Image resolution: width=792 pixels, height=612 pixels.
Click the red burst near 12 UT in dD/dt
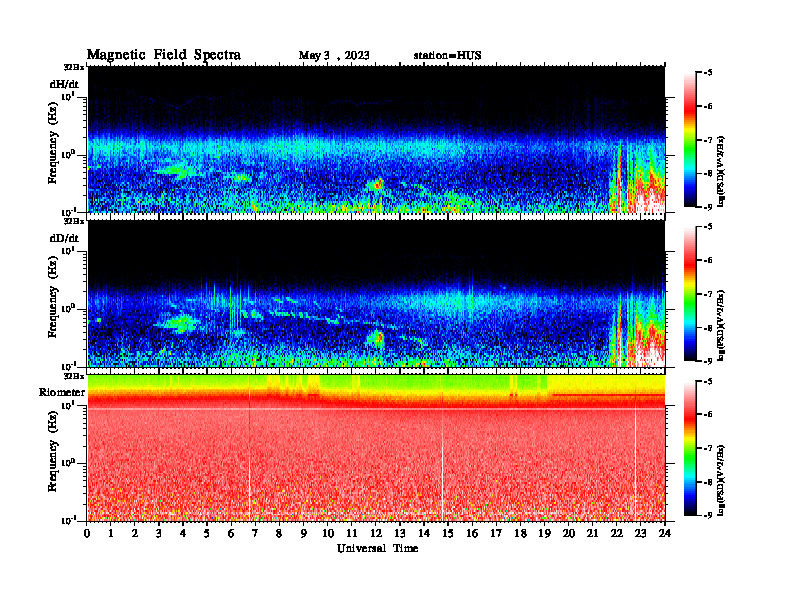tap(378, 337)
